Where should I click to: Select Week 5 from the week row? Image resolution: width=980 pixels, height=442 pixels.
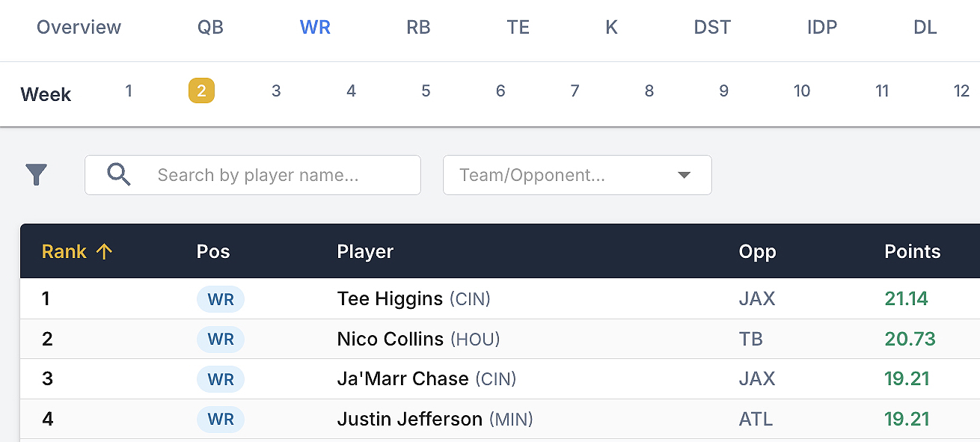pos(426,90)
